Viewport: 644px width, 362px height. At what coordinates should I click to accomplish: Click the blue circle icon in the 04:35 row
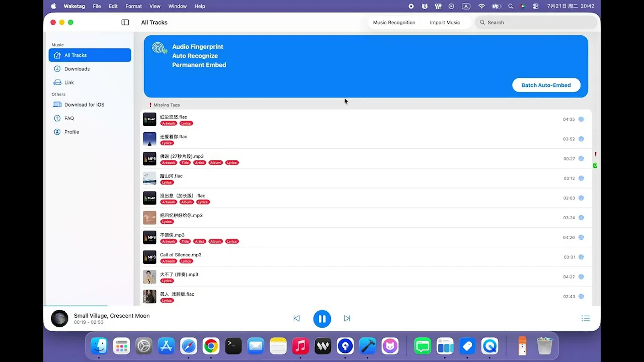coord(581,119)
